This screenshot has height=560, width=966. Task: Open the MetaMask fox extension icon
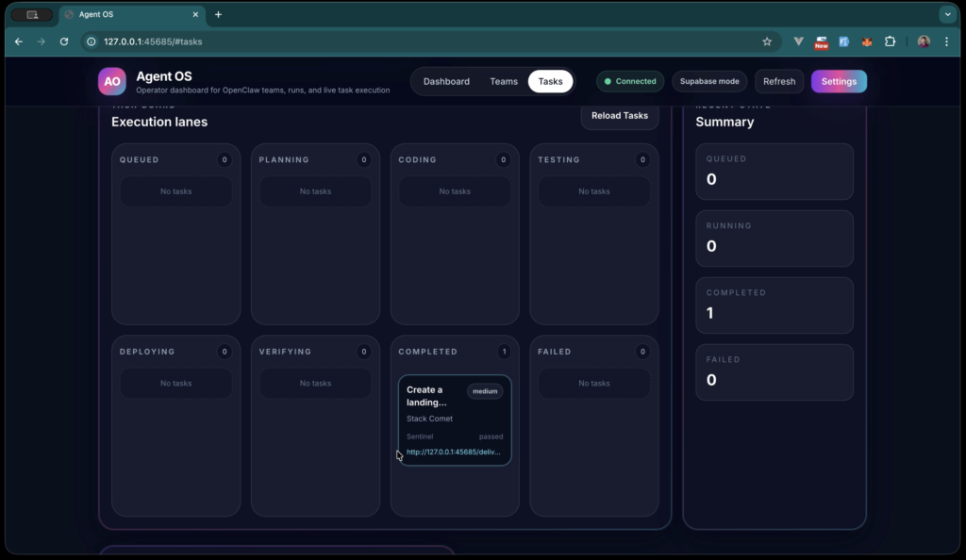point(867,41)
